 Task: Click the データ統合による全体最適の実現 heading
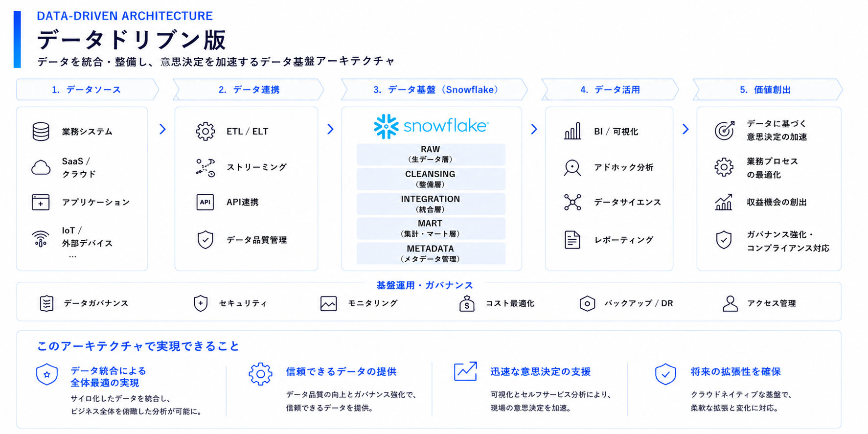108,377
